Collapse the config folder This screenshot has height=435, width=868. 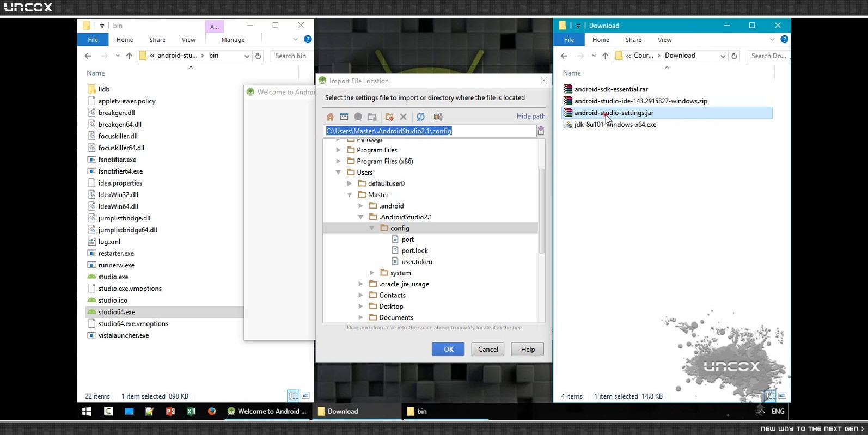[x=372, y=228]
